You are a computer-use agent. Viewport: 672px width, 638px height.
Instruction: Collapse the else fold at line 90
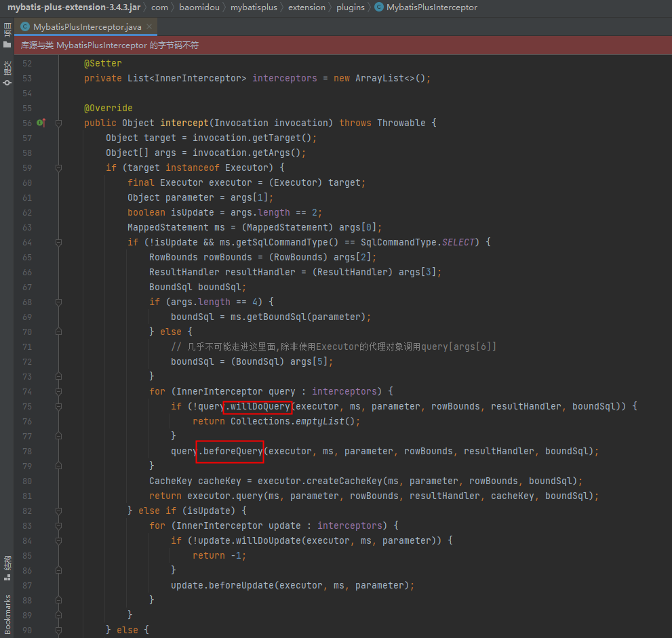point(59,631)
